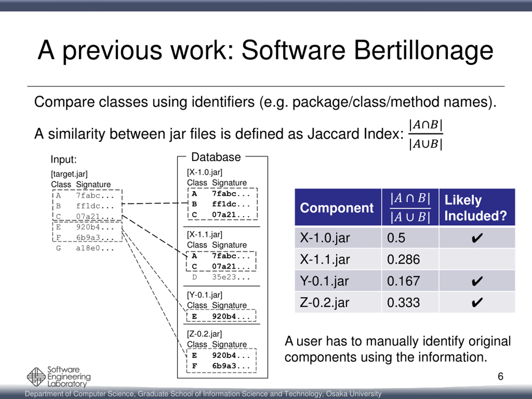Click row 'E 920b4...' in Z-0.2.jar
Screen dimensions: 532x399
click(221, 355)
